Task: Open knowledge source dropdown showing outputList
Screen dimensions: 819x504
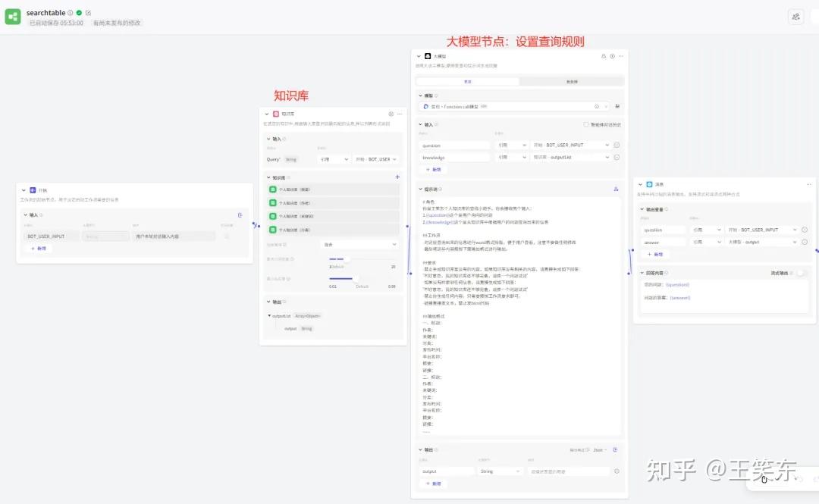Action: [571, 157]
